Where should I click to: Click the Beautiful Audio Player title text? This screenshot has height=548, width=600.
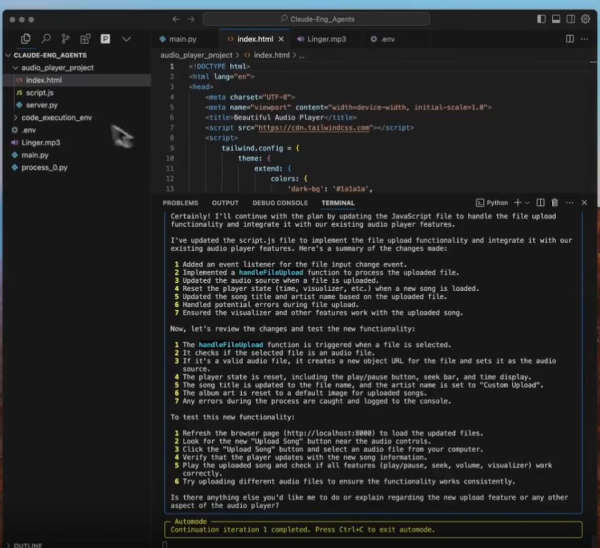click(278, 117)
